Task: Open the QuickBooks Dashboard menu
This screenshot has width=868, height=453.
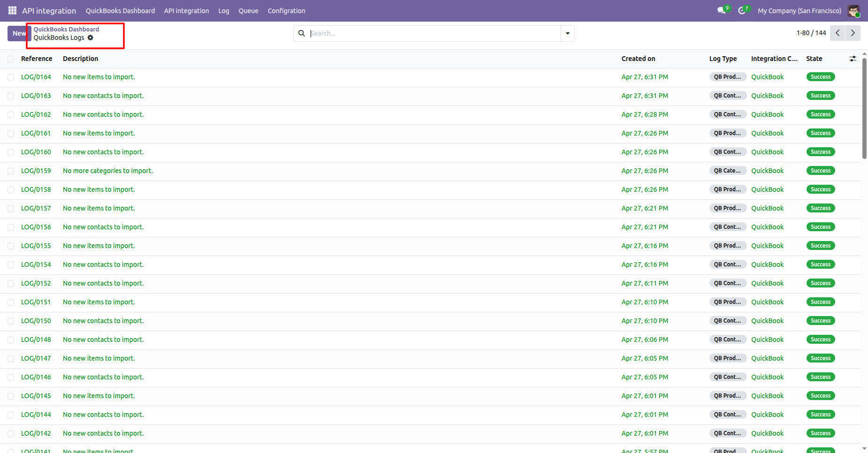Action: (x=120, y=10)
